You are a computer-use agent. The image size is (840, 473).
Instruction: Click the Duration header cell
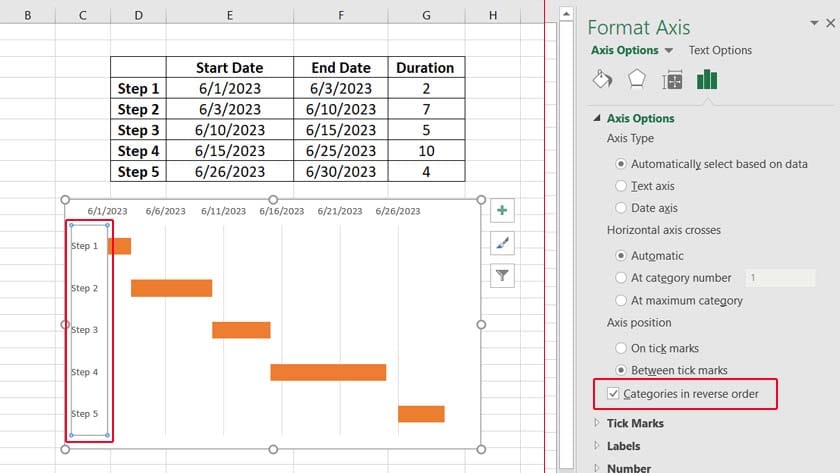[x=426, y=67]
